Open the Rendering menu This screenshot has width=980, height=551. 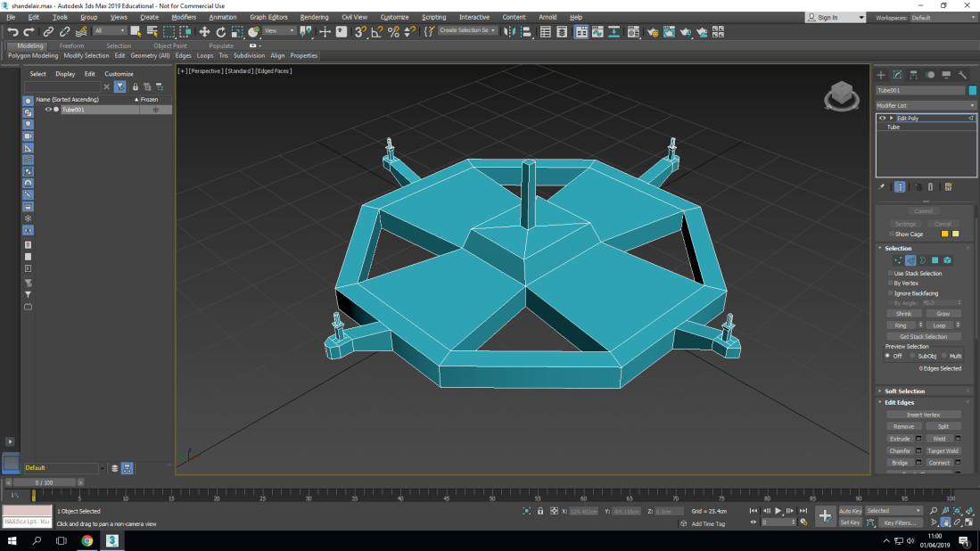tap(314, 17)
